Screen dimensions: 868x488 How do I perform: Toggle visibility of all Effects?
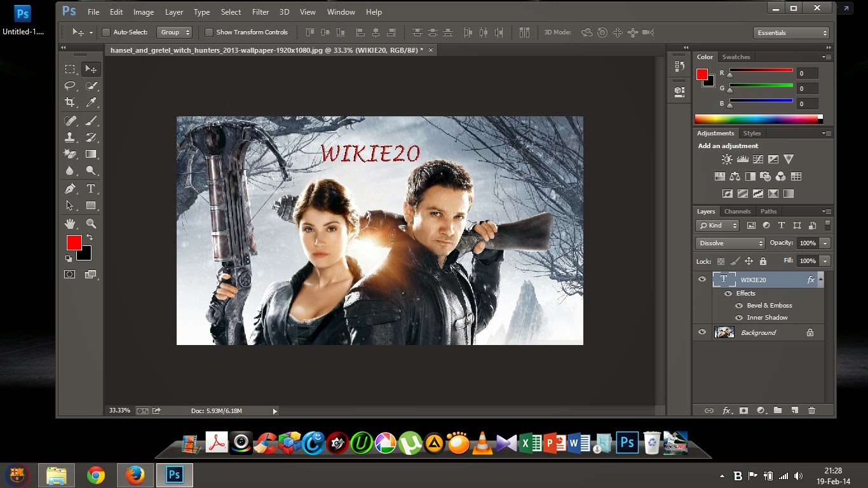pos(728,294)
